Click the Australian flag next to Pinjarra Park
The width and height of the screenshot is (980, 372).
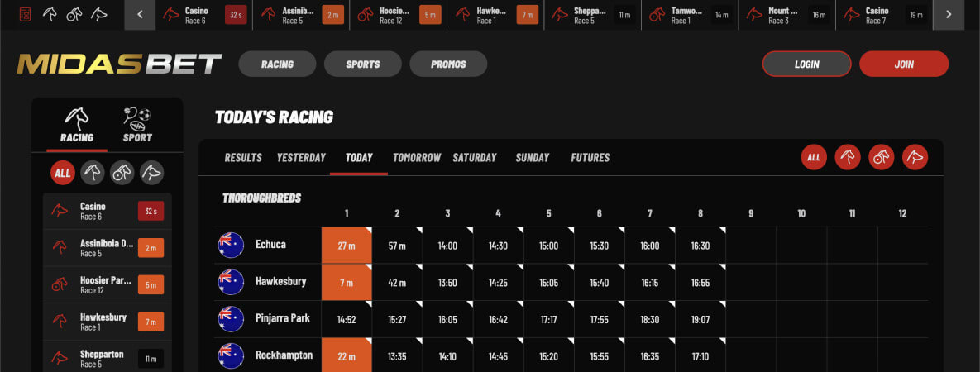click(231, 319)
